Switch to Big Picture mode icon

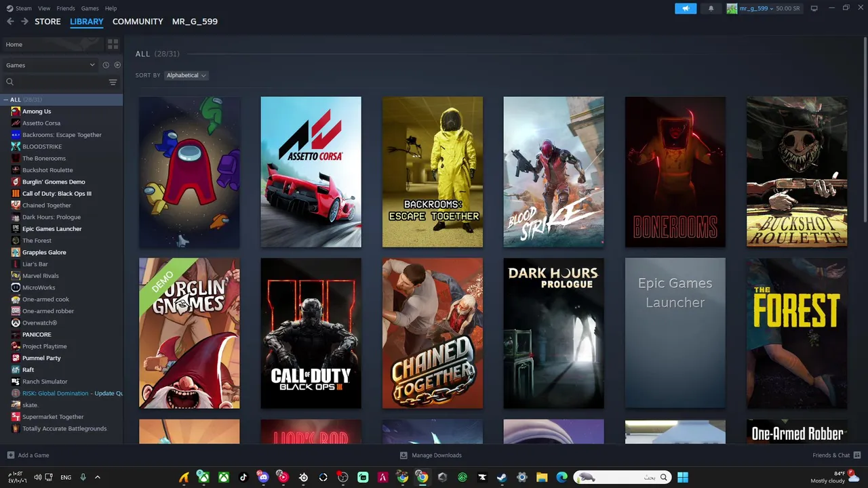click(814, 8)
